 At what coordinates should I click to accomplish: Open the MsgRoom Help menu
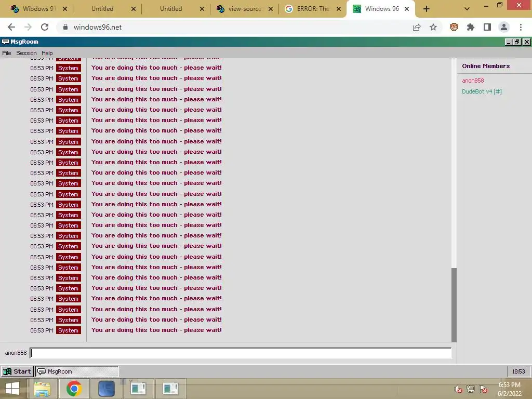click(x=47, y=53)
